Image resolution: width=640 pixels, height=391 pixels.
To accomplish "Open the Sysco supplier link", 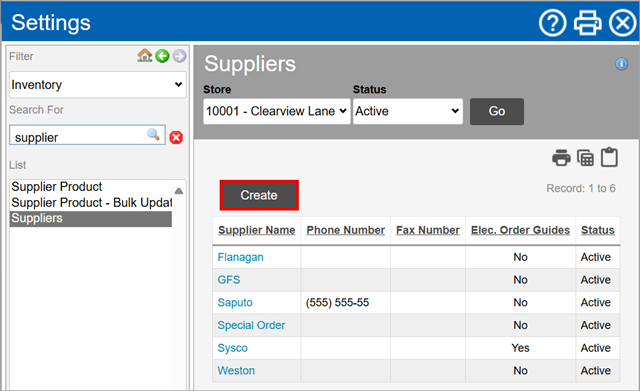I will 232,348.
